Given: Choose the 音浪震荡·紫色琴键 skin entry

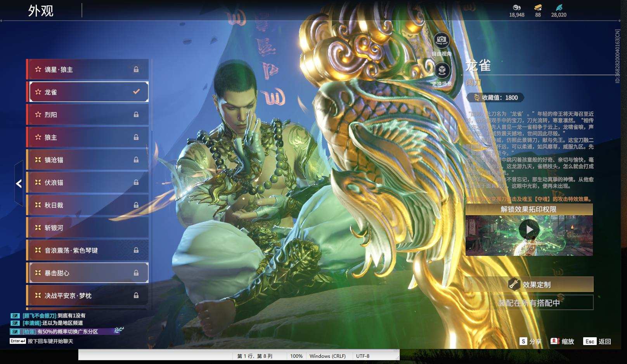Looking at the screenshot, I should coord(87,250).
